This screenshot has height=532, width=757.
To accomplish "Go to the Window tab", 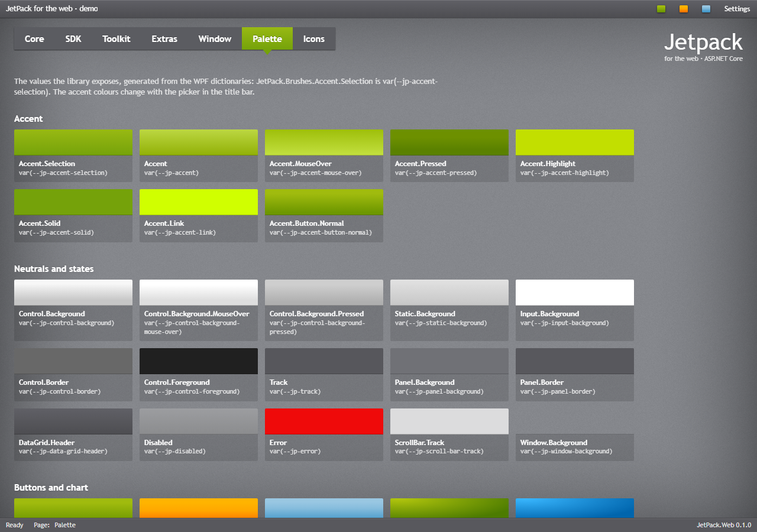I will pos(215,39).
